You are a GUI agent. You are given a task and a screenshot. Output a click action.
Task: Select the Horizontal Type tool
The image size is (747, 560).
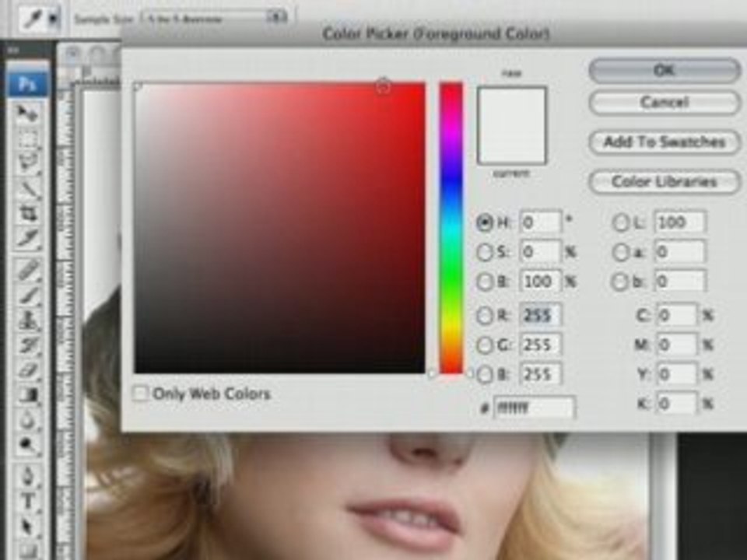pos(28,501)
